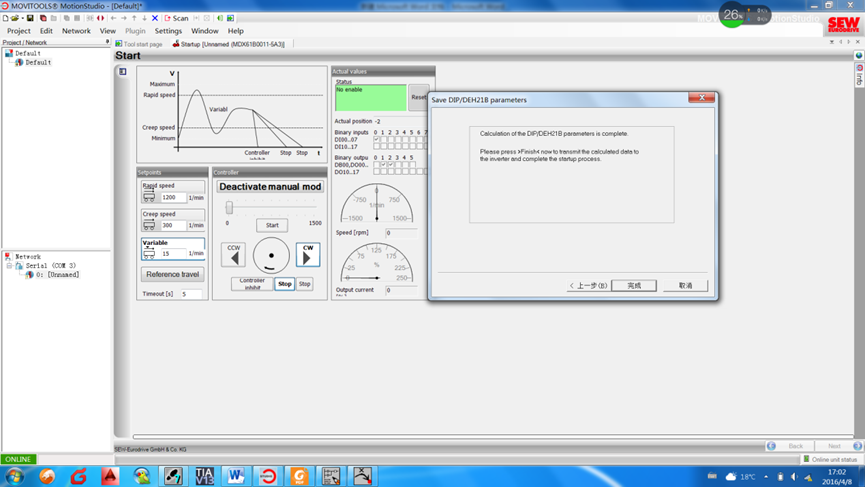The height and width of the screenshot is (487, 865).
Task: Click the 完成 (Finish) button in dialog
Action: pyautogui.click(x=634, y=286)
